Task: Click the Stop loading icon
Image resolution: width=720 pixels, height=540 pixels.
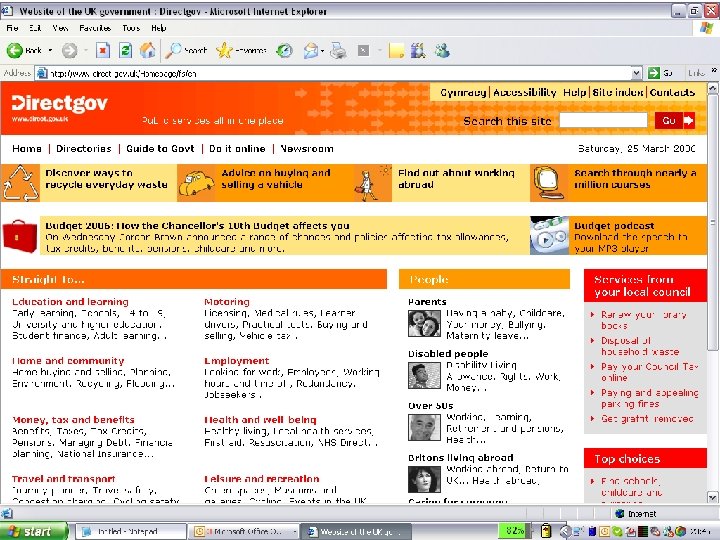Action: tap(103, 50)
